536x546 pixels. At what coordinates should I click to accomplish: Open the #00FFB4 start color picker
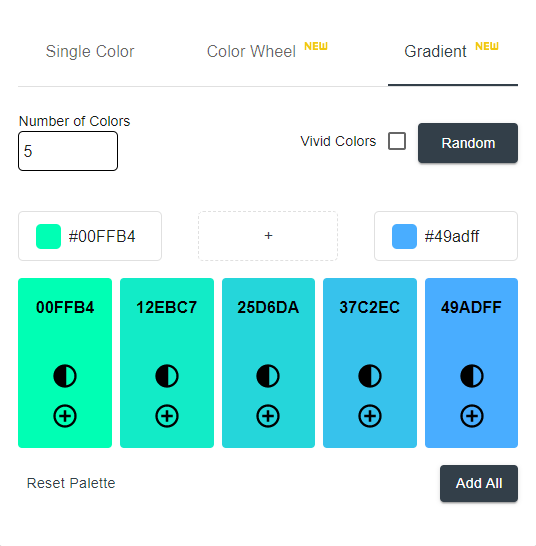[x=90, y=236]
